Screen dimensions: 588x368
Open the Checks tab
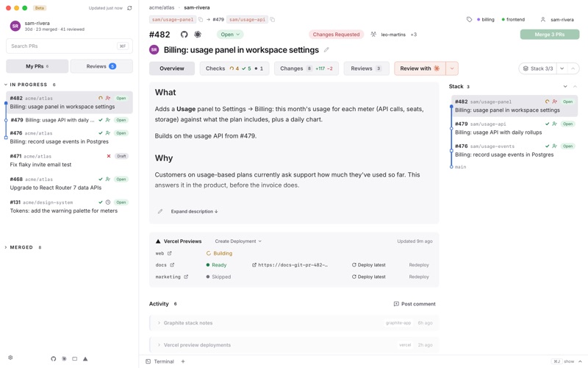[234, 68]
